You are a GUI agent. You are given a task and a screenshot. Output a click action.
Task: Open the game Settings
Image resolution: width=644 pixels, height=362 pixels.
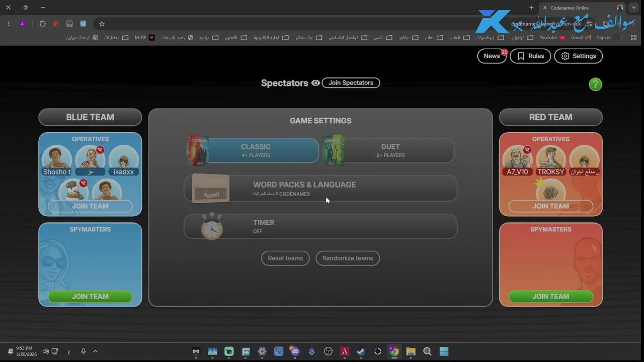tap(578, 56)
